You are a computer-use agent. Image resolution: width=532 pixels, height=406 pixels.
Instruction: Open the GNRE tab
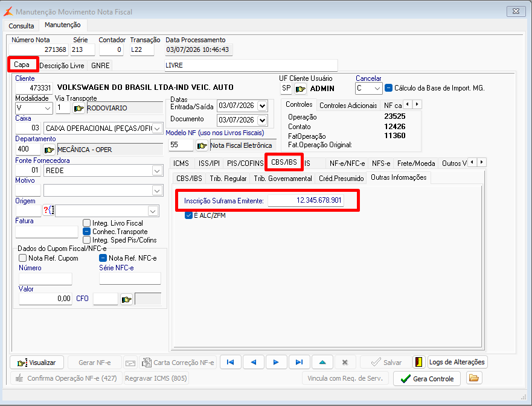point(100,65)
